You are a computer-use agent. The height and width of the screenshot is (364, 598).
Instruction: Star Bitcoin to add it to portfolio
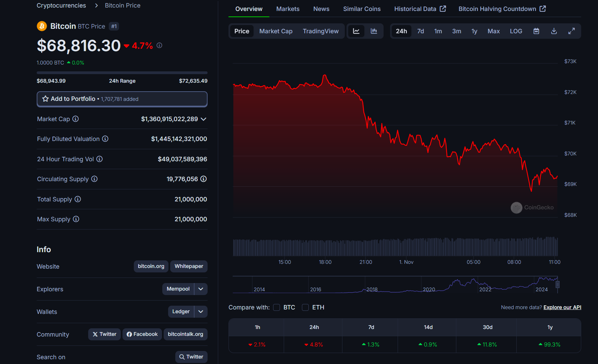(x=45, y=99)
